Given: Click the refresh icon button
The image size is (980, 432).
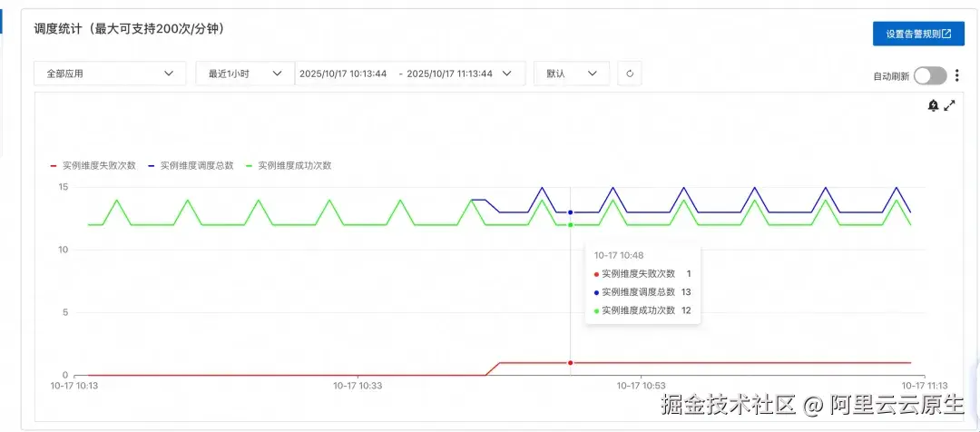Looking at the screenshot, I should (630, 74).
